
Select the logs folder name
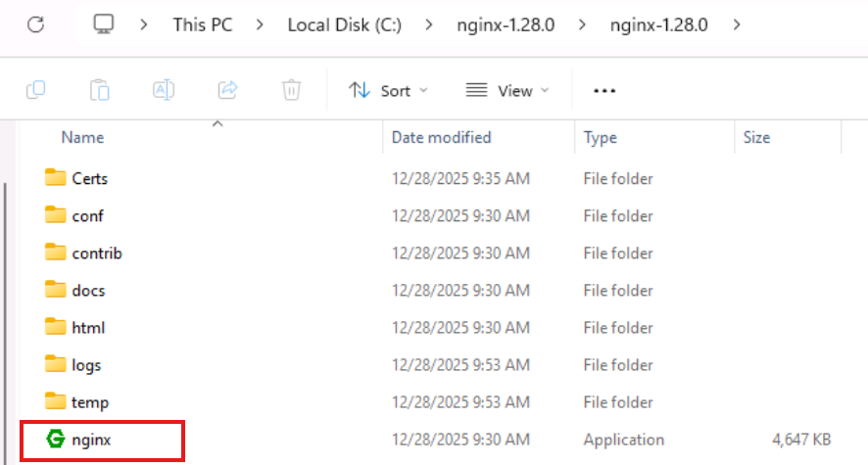[86, 365]
